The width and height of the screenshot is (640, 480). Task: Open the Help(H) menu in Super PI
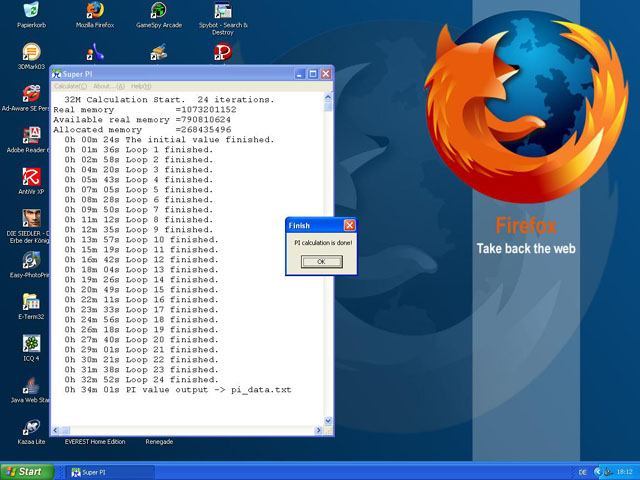pyautogui.click(x=141, y=86)
